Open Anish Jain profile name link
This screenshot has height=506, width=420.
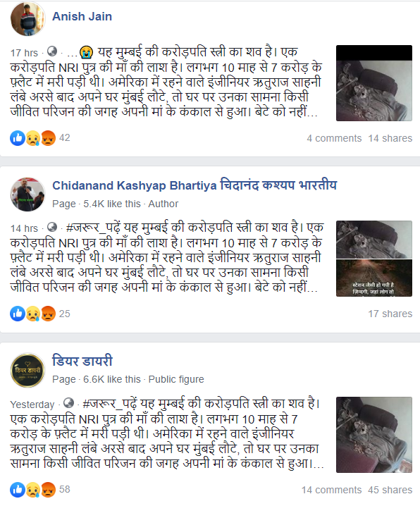82,16
